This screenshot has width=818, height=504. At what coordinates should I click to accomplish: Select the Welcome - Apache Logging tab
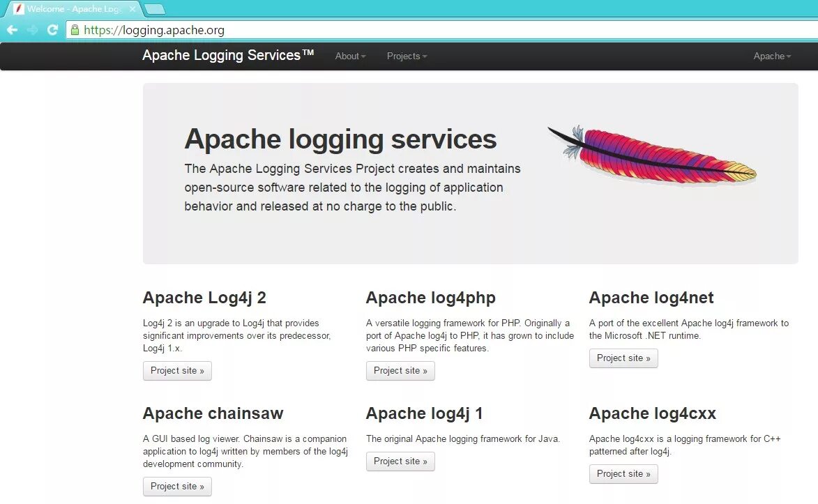[74, 9]
